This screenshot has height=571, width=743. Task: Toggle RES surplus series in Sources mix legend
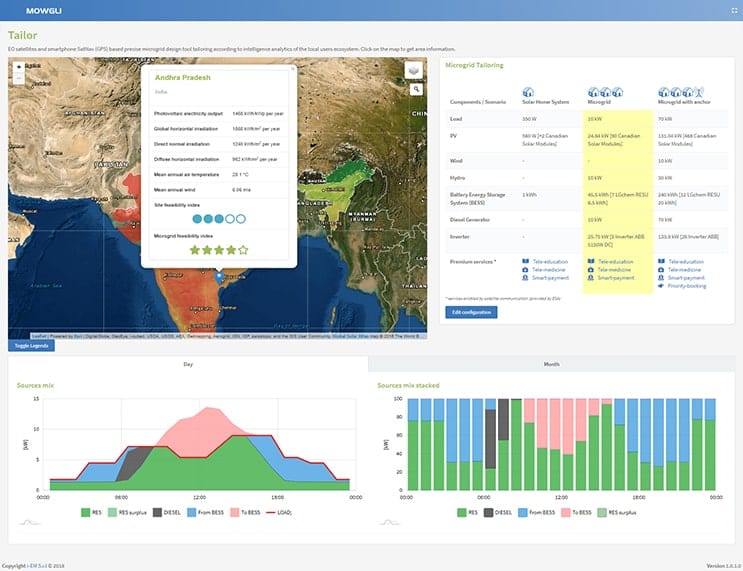tap(127, 512)
